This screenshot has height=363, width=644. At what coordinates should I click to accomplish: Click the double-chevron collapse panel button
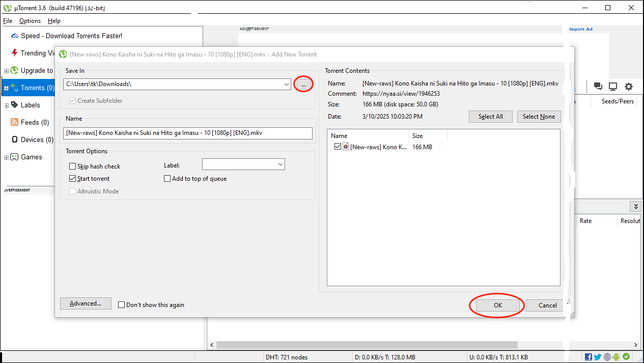tap(635, 206)
